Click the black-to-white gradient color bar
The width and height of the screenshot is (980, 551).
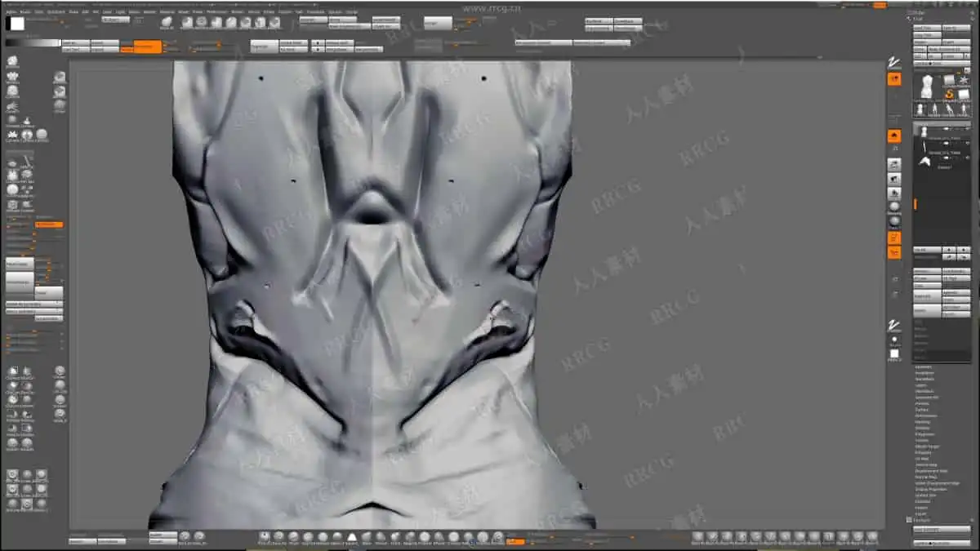pos(33,42)
